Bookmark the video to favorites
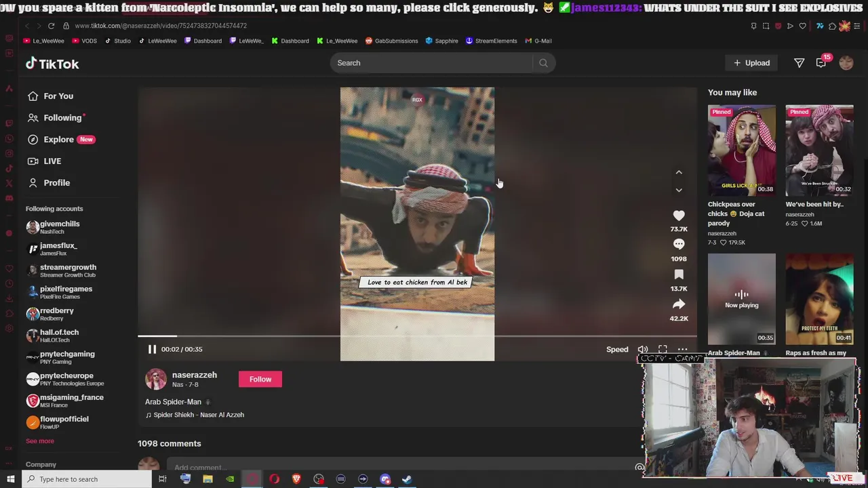 (679, 274)
